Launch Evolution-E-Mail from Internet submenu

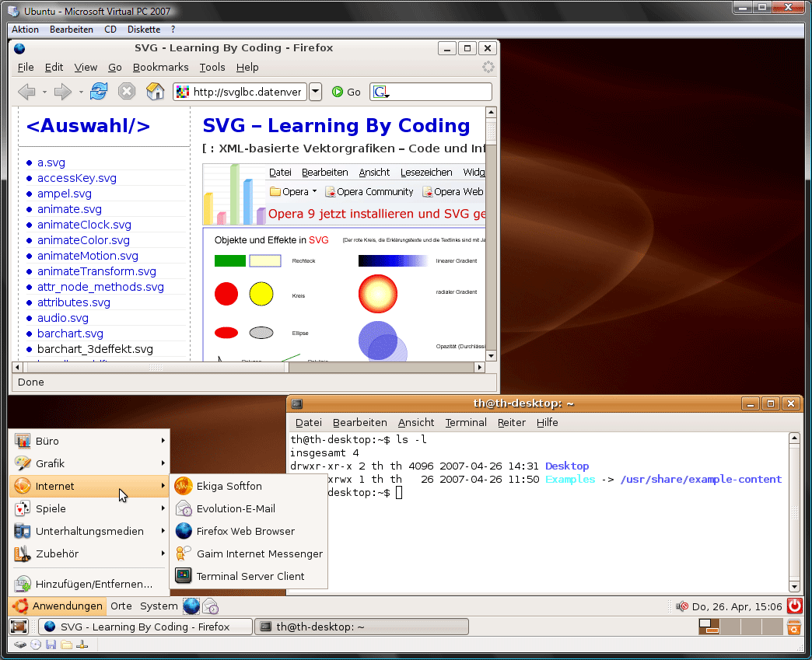[249, 509]
